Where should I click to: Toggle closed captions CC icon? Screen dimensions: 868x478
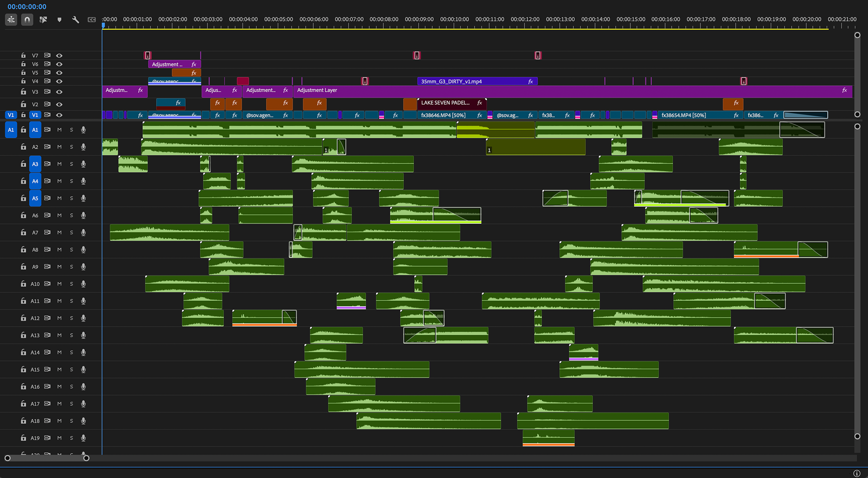point(92,19)
